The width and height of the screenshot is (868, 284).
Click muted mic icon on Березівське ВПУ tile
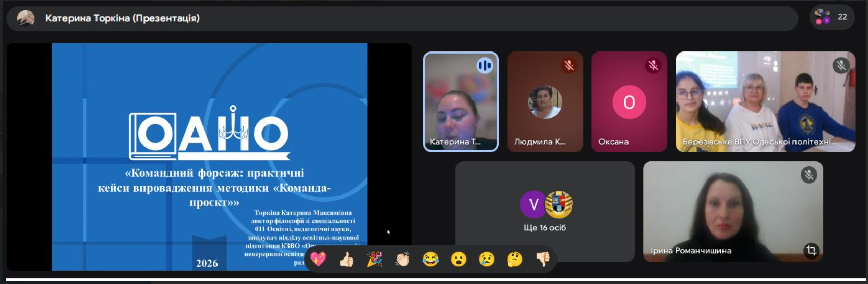841,65
